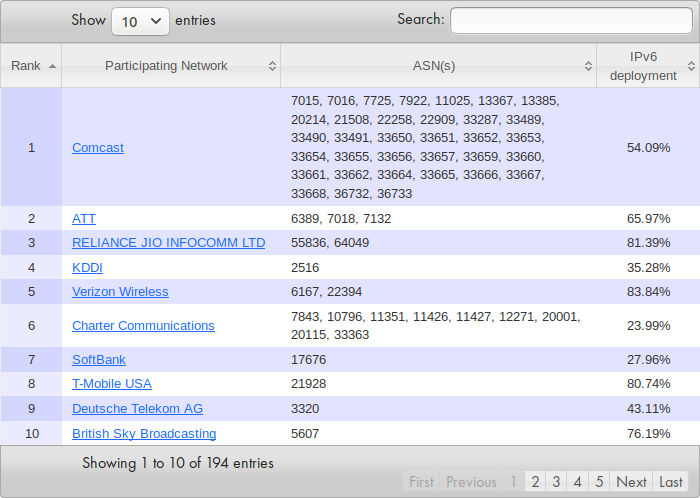Focus the Search input field
This screenshot has height=498, width=700.
tap(571, 20)
